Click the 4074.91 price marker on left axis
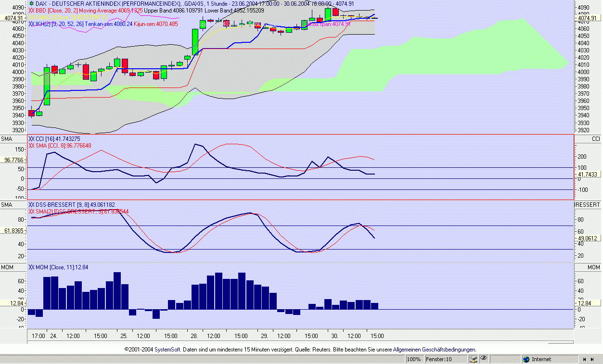Viewport: 603px width, 364px height. coord(13,18)
